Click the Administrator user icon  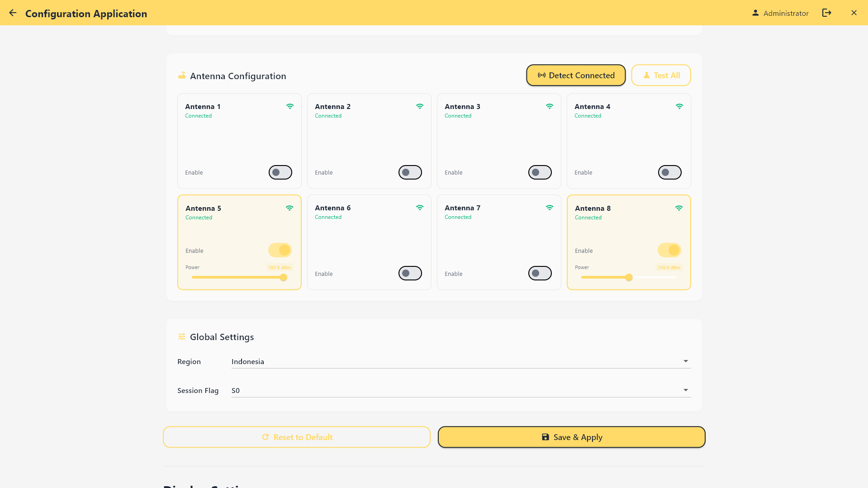point(755,13)
